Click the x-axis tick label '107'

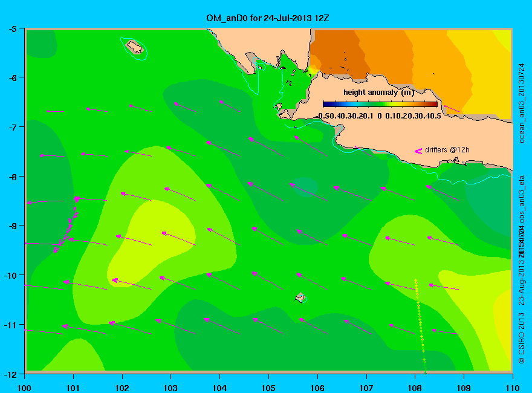pos(366,388)
